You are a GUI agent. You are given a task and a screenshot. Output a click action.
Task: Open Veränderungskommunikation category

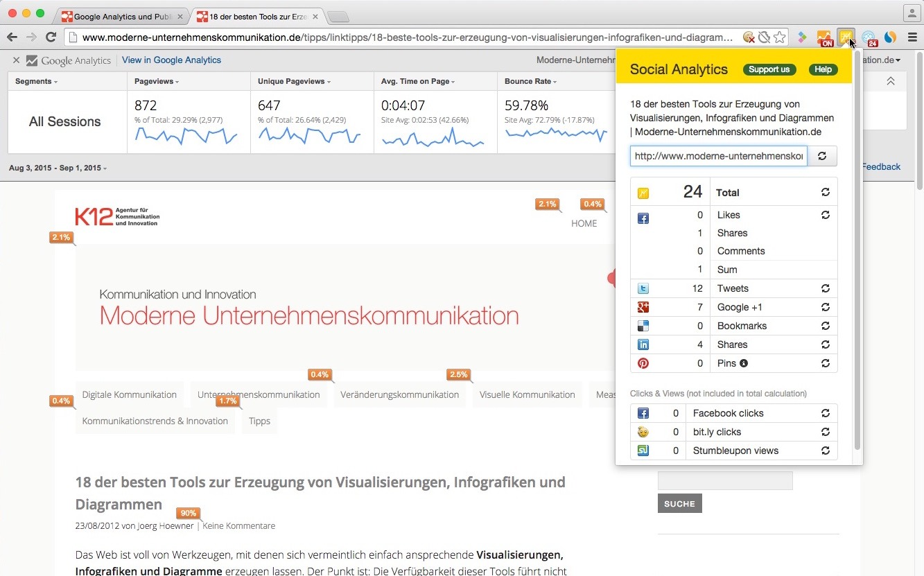click(x=399, y=394)
